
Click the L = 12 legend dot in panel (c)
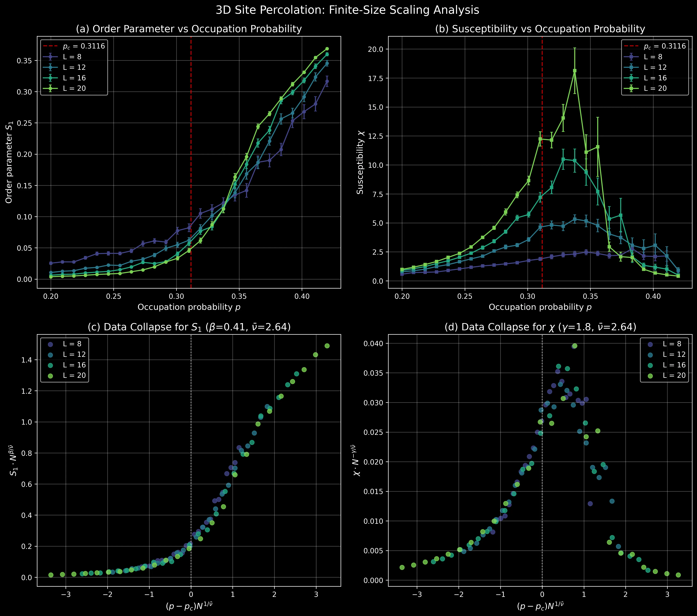pos(51,355)
